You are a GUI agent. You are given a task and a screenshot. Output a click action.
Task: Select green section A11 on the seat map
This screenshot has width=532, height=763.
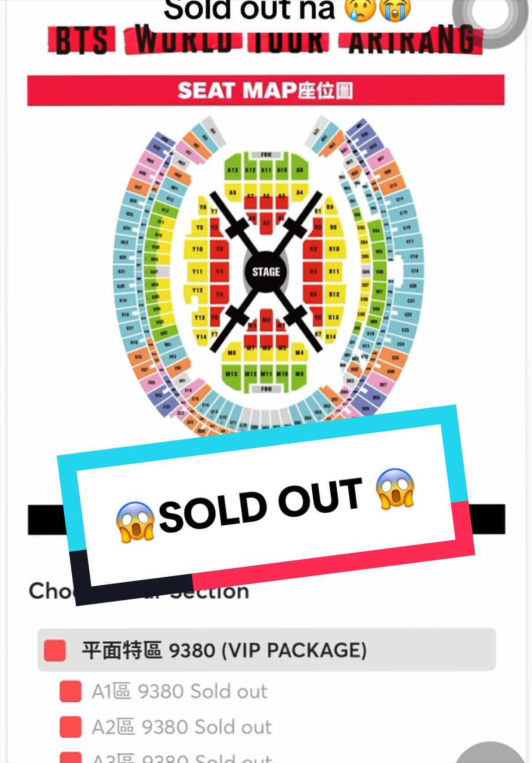[x=266, y=170]
